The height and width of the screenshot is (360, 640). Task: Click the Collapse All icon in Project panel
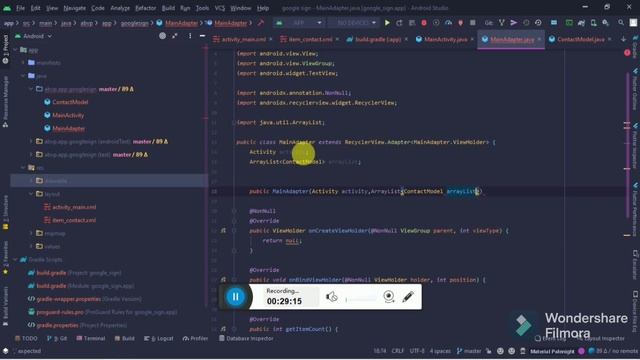[175, 36]
